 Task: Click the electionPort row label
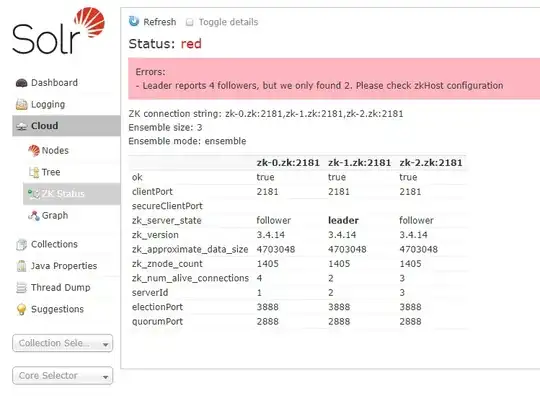click(157, 307)
